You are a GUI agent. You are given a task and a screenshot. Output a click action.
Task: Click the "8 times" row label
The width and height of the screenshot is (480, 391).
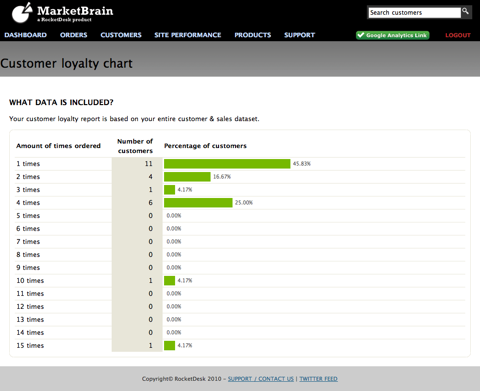coord(28,255)
